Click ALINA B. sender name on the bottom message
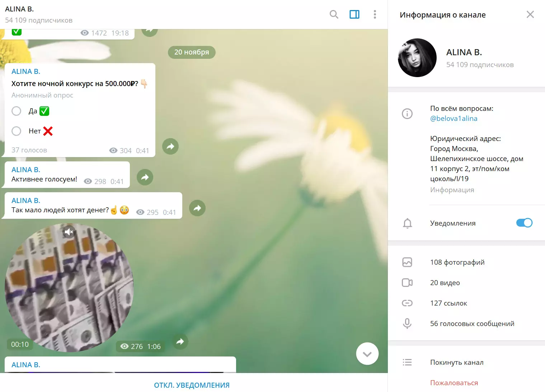This screenshot has height=392, width=545. tap(26, 365)
